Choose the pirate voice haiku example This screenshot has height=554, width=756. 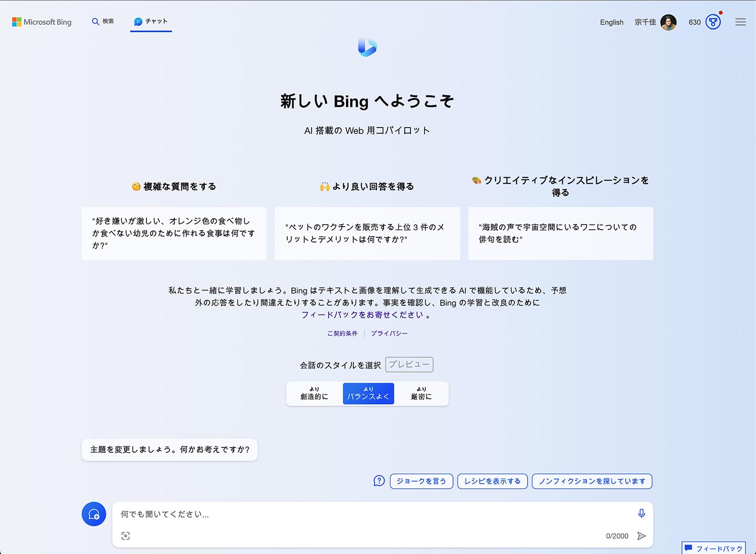pos(561,233)
